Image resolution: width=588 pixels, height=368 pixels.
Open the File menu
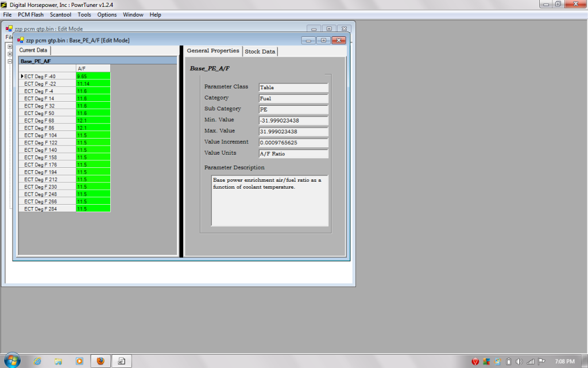tap(7, 14)
